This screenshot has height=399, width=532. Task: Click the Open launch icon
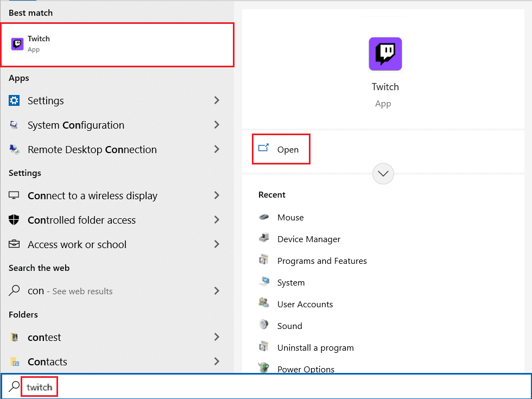coord(264,148)
